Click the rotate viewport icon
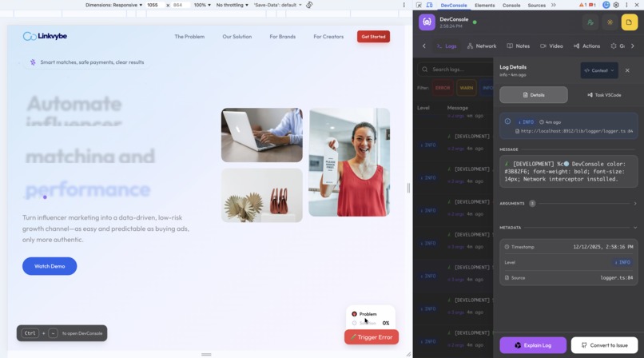Image resolution: width=644 pixels, height=358 pixels. (309, 5)
